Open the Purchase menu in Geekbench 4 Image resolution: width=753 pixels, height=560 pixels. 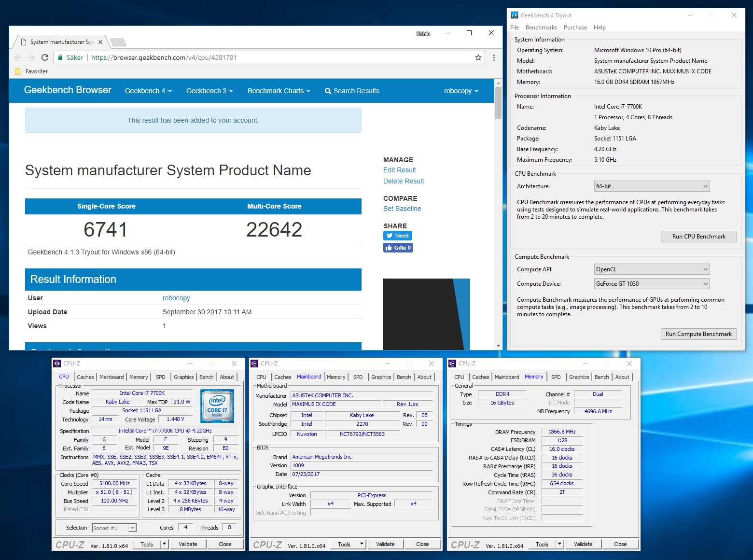click(x=575, y=28)
